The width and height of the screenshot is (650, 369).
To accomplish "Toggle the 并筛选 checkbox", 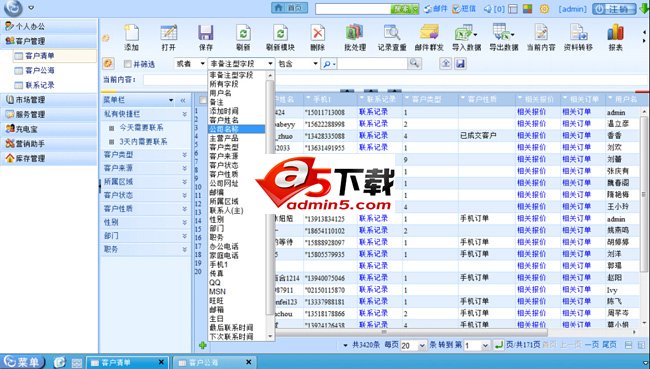I will click(x=128, y=64).
